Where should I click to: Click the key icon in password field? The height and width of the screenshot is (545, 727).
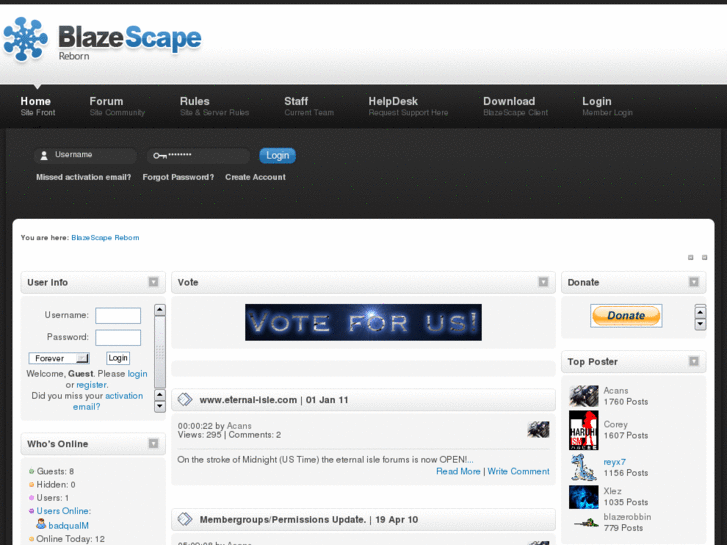click(160, 156)
